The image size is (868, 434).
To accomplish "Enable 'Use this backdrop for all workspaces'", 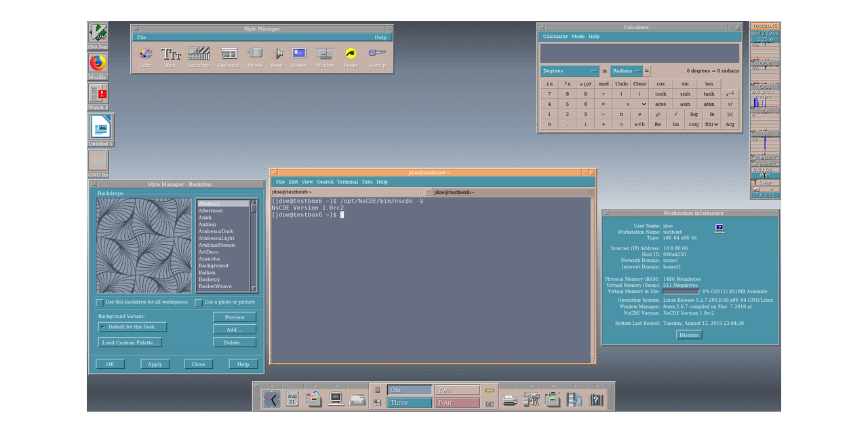I will (100, 302).
